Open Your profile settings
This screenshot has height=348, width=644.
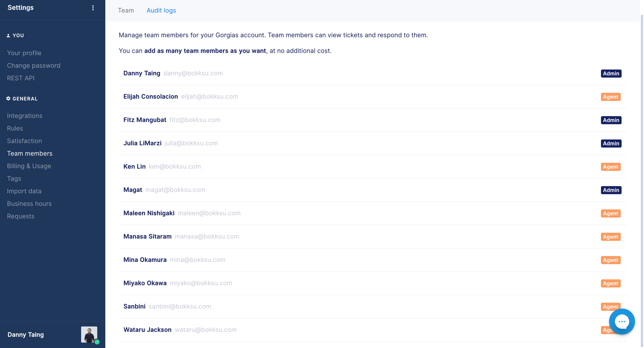click(24, 53)
